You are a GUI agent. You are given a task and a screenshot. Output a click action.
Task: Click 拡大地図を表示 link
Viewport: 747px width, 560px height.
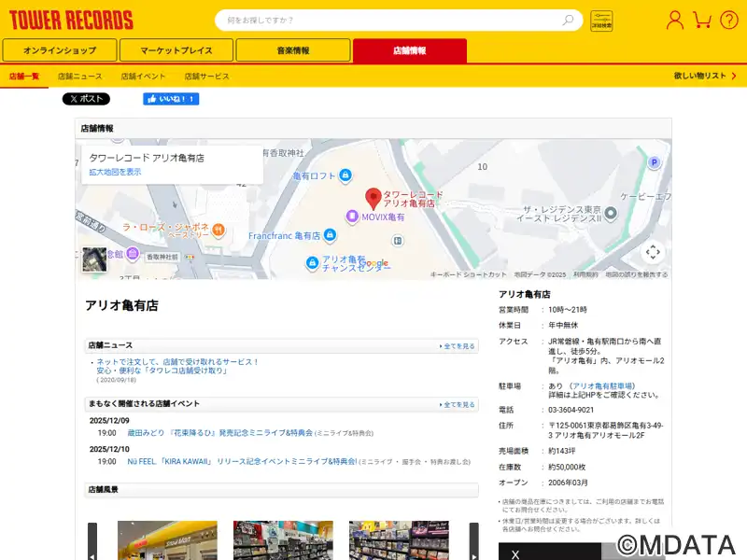pos(115,172)
